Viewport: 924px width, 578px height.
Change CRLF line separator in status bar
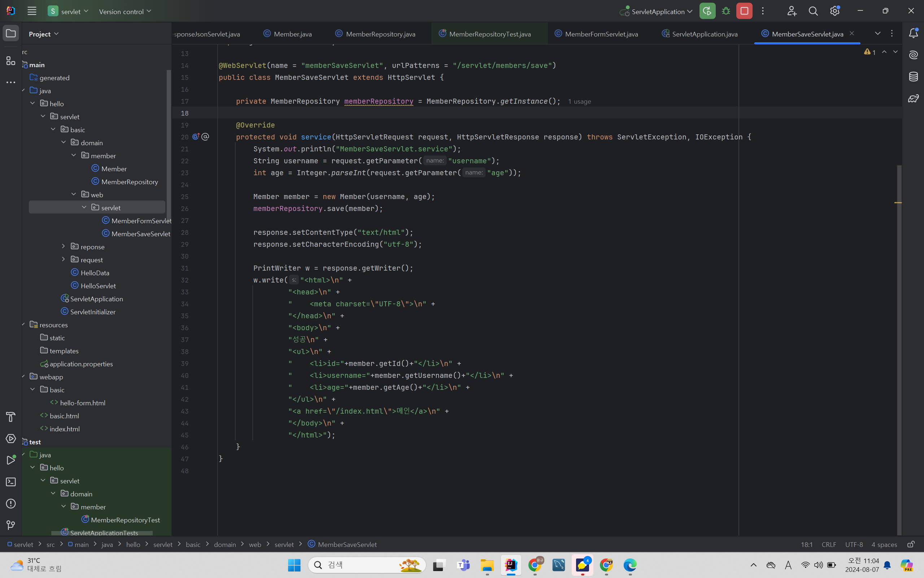tap(829, 544)
